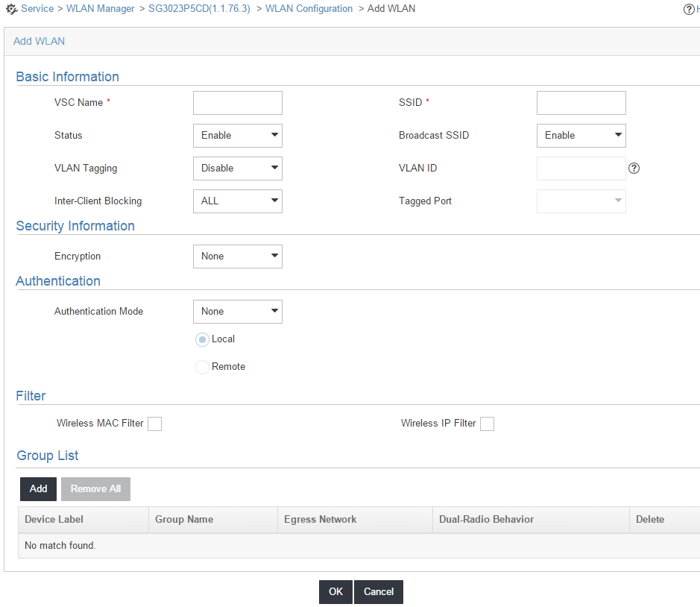The width and height of the screenshot is (700, 607).
Task: Open the VLAN ID help icon
Action: 634,169
